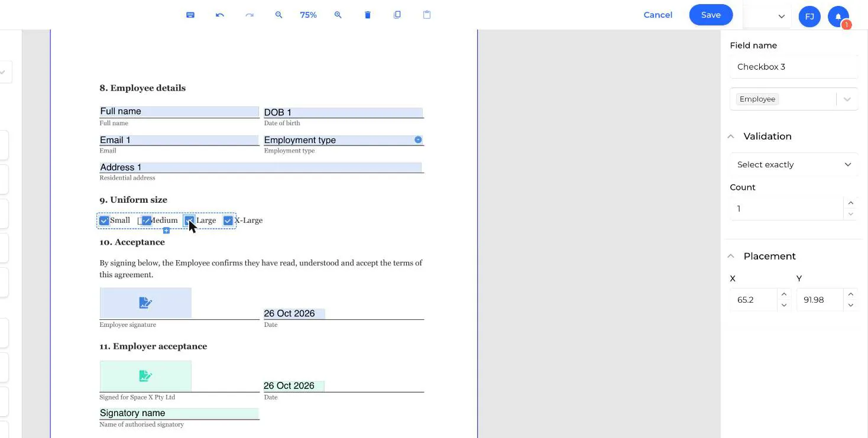
Task: Click the '8. Employee details' heading
Action: click(x=142, y=88)
